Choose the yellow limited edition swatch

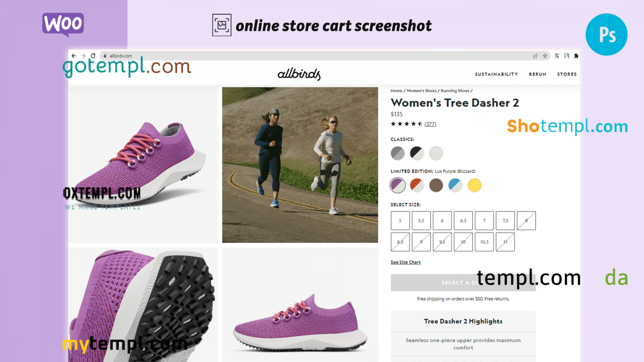pos(475,185)
